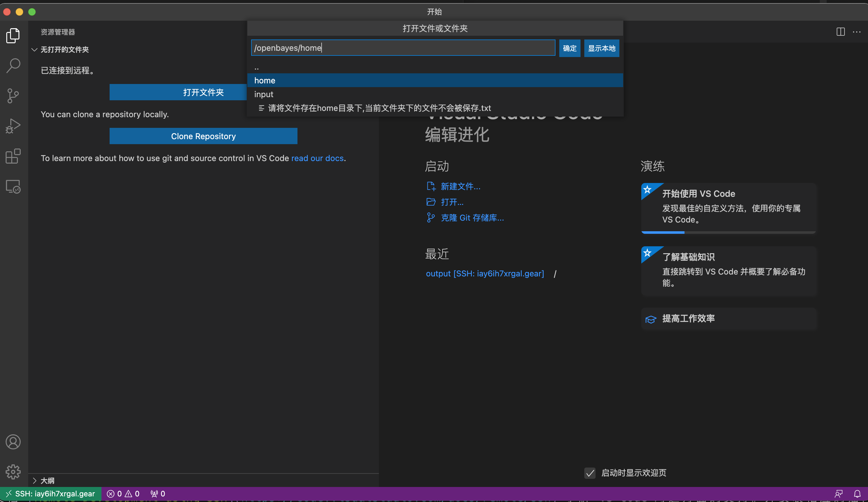The image size is (868, 502).
Task: Click the /openbayes/home path input field
Action: (x=403, y=48)
